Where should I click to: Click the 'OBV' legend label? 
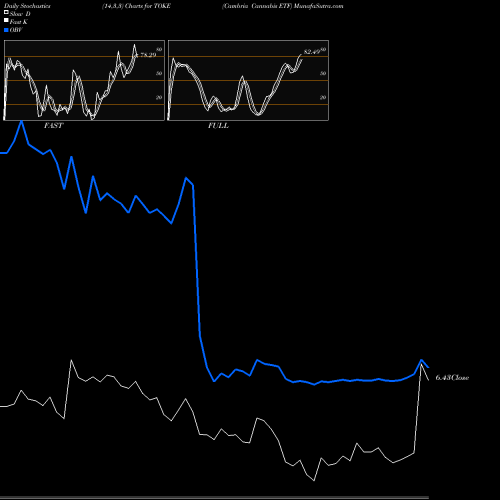pyautogui.click(x=16, y=30)
